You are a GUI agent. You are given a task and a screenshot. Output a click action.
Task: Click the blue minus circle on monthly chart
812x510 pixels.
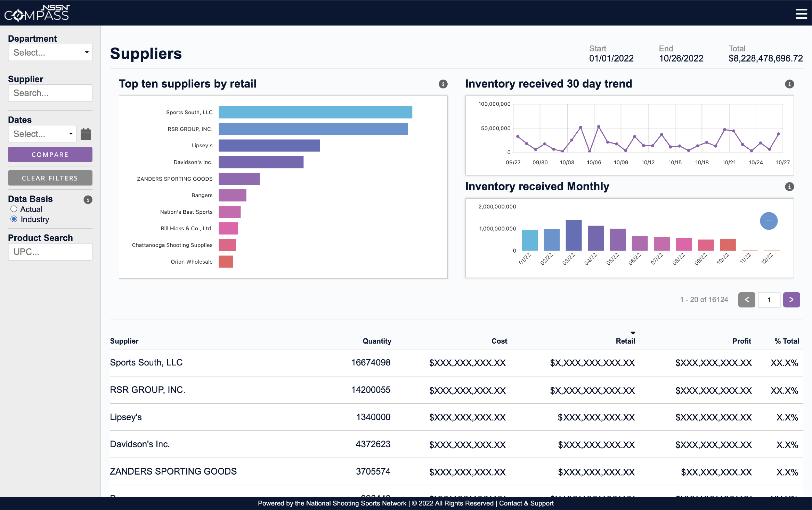[x=769, y=221]
